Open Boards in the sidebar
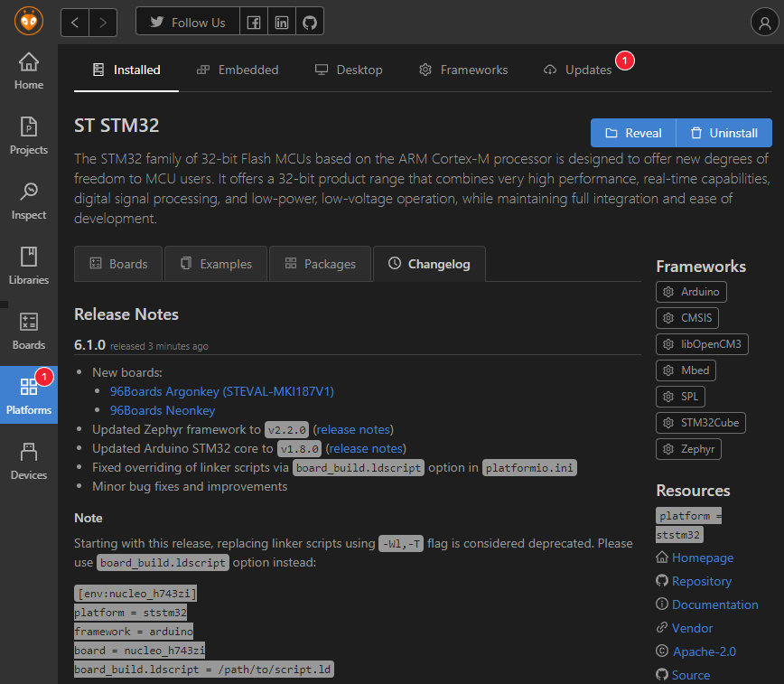The height and width of the screenshot is (684, 784). 29,332
